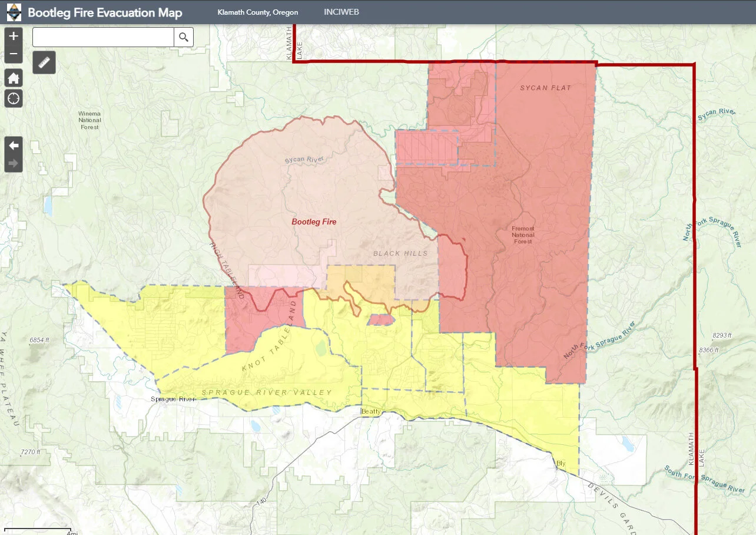
Task: Click the SYCAN FLAT map label
Action: (546, 88)
